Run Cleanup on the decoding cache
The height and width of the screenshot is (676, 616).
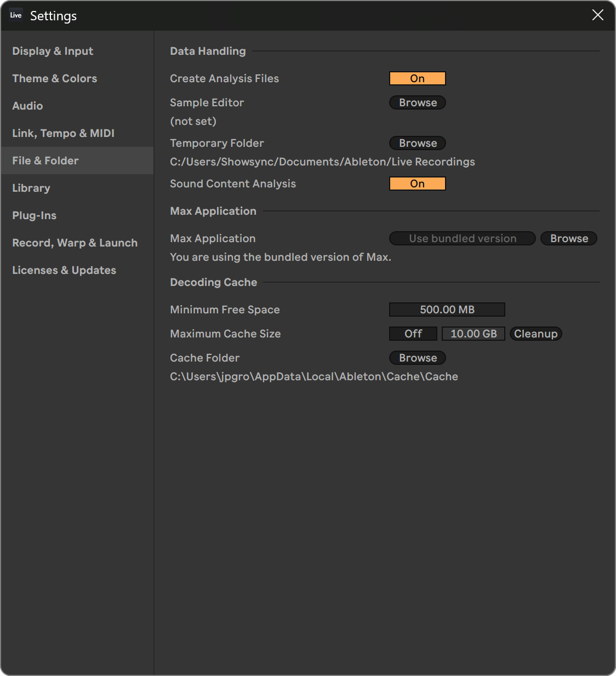pos(535,334)
